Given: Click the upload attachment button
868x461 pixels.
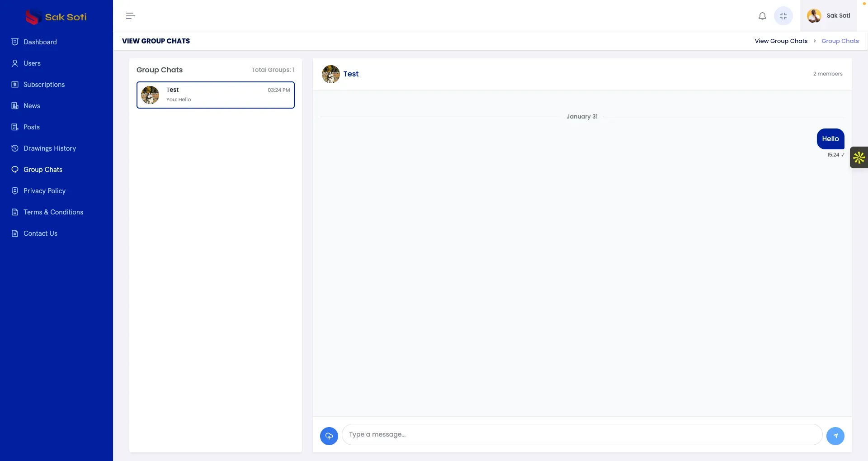Looking at the screenshot, I should 329,436.
